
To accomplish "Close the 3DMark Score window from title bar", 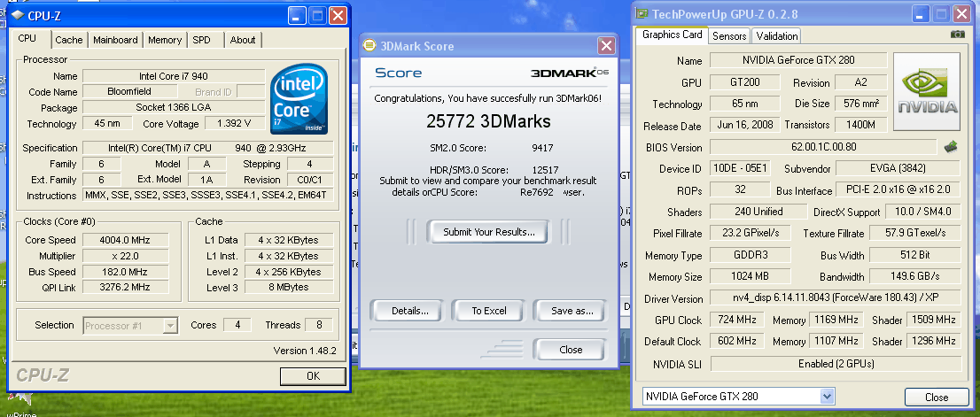I will click(x=605, y=45).
